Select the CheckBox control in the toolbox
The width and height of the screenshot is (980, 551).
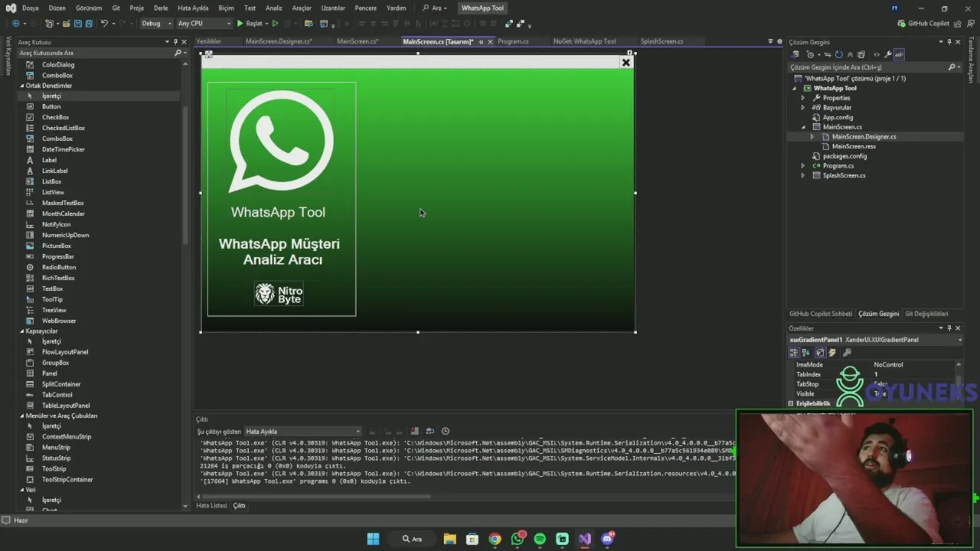[55, 117]
